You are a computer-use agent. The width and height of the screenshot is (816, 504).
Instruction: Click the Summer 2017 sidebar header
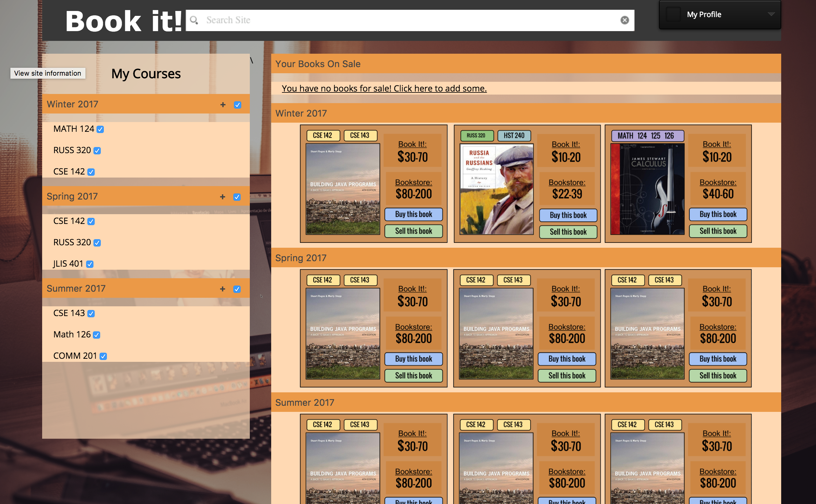point(76,288)
